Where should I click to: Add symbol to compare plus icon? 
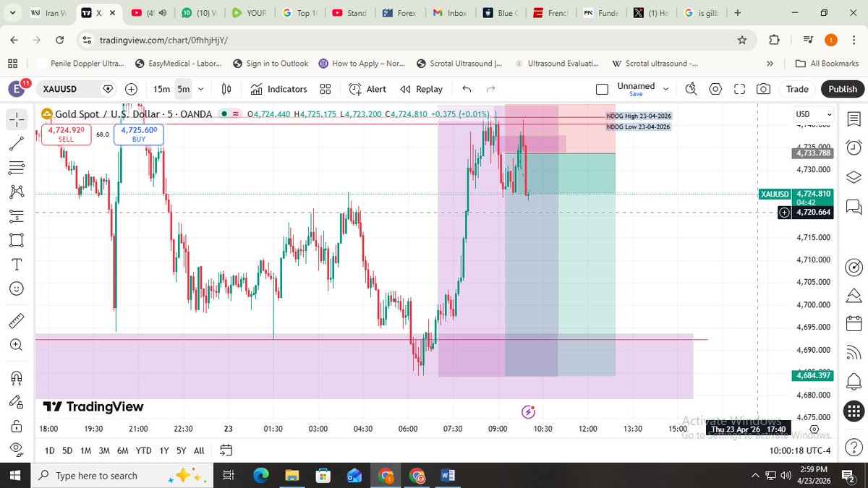coord(132,89)
